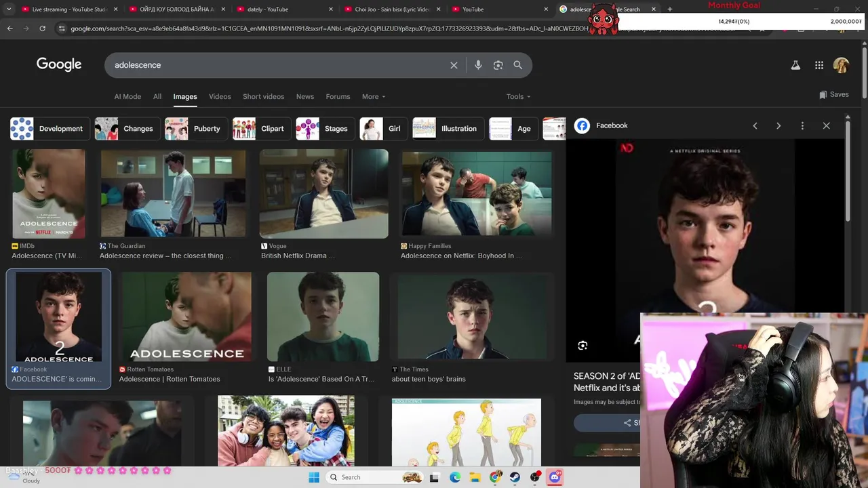Clear the search box text

tap(454, 65)
